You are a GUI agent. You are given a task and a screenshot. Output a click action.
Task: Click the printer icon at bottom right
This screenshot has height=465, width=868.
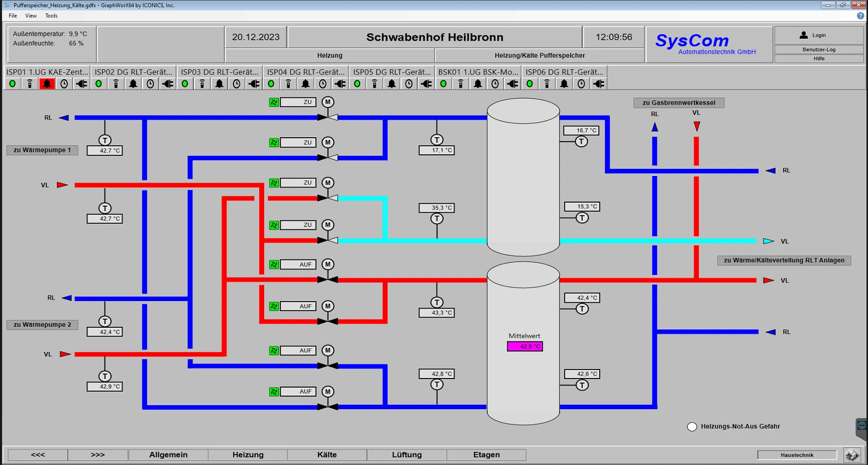coord(851,455)
